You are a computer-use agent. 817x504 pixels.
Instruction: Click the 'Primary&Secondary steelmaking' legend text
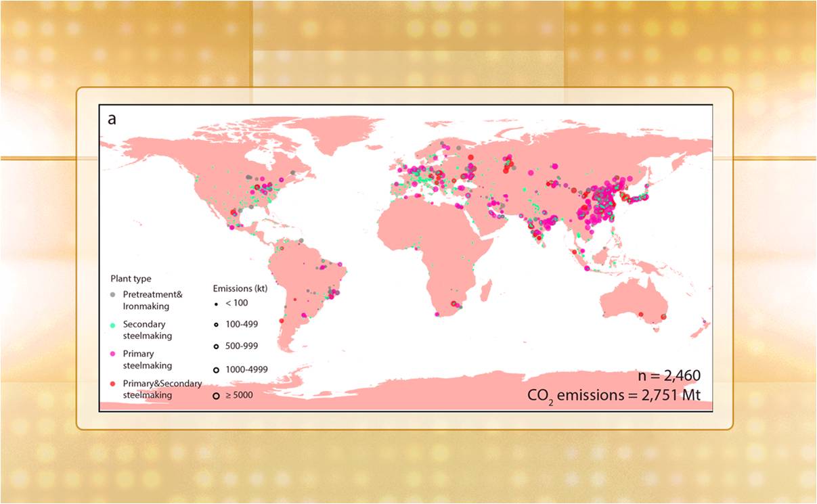tap(162, 389)
